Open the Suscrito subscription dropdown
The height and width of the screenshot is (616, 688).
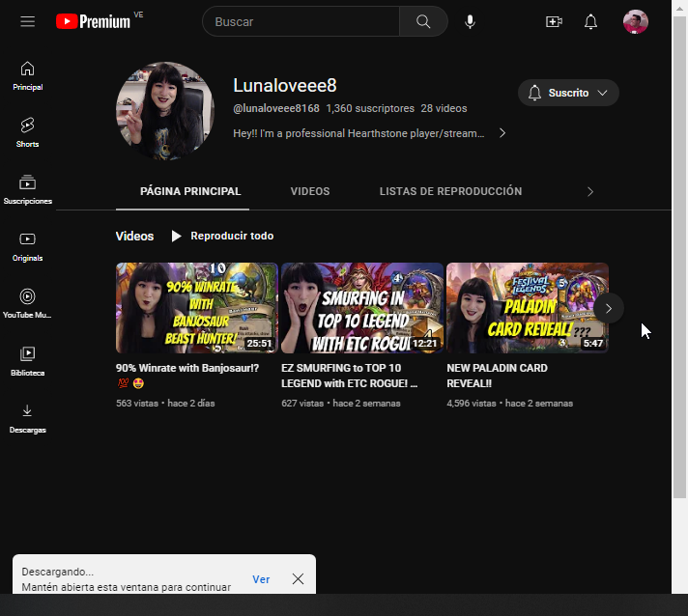(568, 93)
